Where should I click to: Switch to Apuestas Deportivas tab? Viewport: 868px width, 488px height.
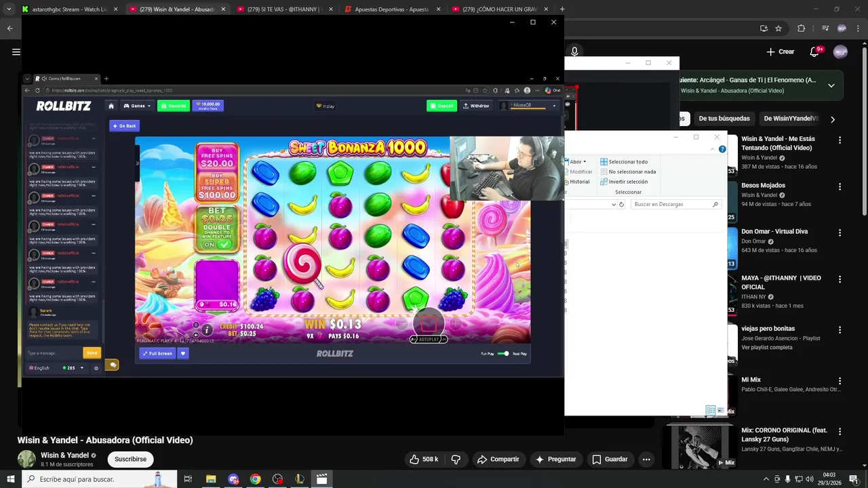click(x=392, y=9)
